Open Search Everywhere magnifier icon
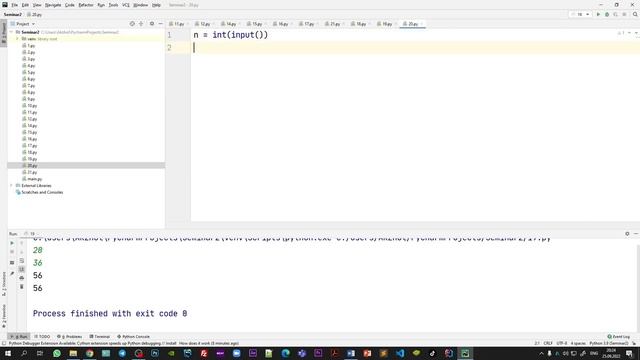This screenshot has height=360, width=640. tap(635, 14)
